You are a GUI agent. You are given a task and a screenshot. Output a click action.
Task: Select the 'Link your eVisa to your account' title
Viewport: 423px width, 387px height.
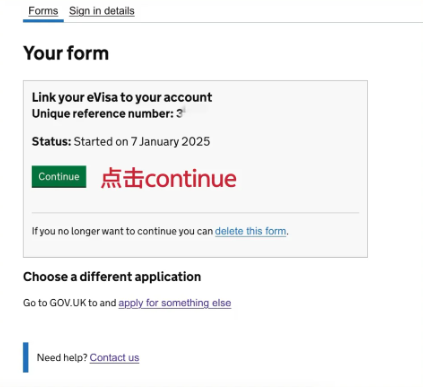click(122, 97)
